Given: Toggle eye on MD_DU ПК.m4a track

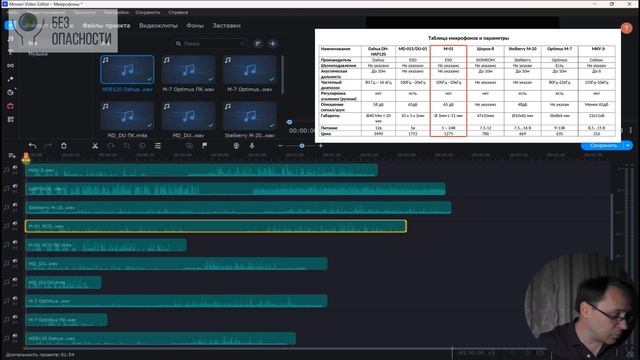Looking at the screenshot, I should point(15,280).
